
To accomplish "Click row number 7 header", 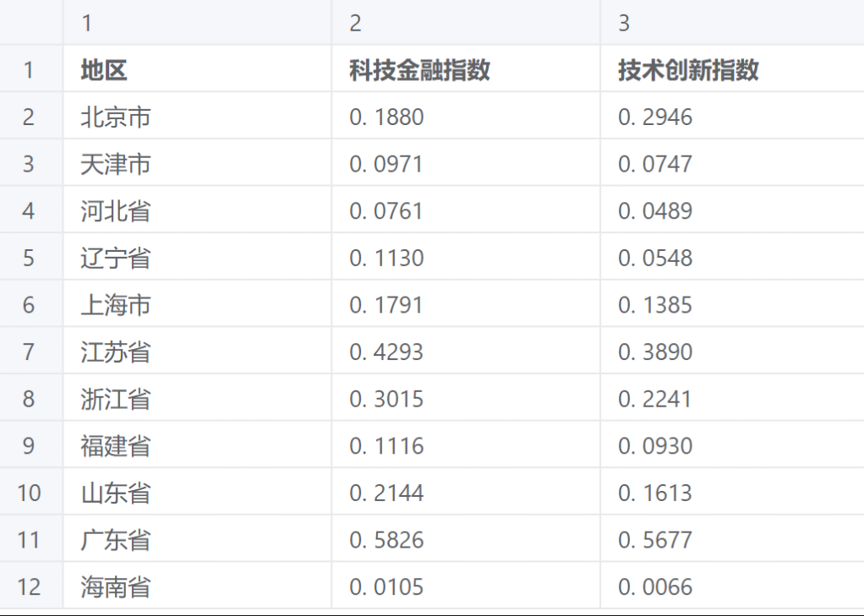I will pyautogui.click(x=30, y=352).
